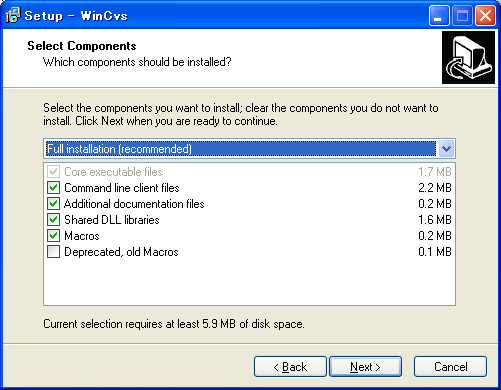Screen dimensions: 501x390
Task: Click the Deprecated, old Macros size value
Action: click(435, 252)
